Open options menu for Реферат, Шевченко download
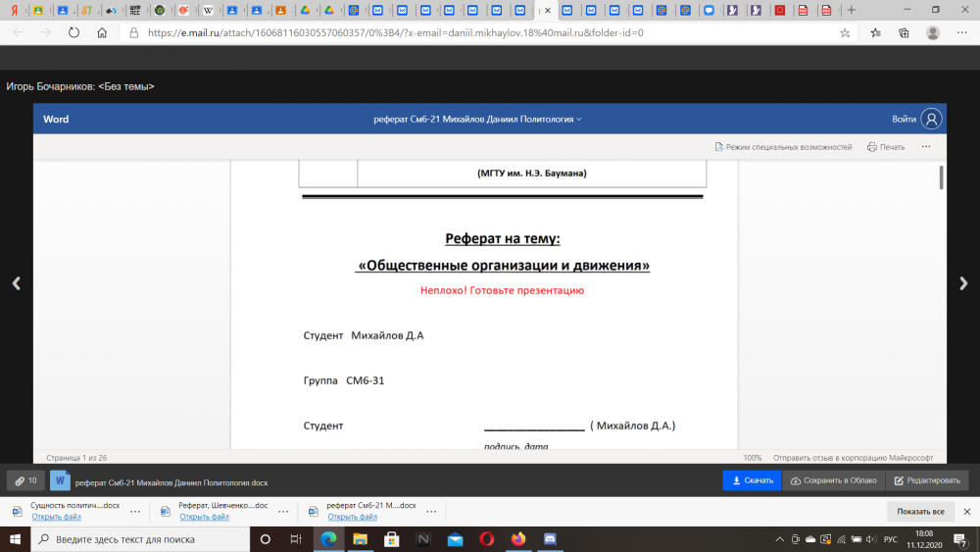 (x=283, y=511)
